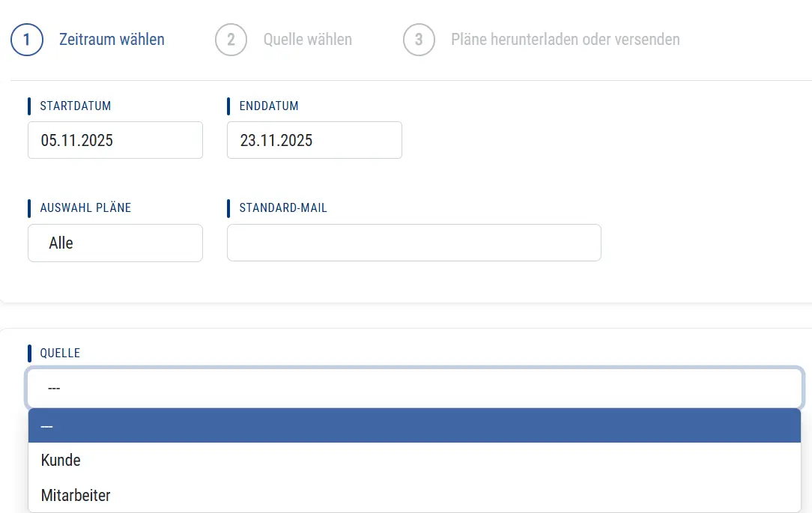This screenshot has width=812, height=513.
Task: Click the blue accent bar beside STARTDATUM
Action: 29,106
